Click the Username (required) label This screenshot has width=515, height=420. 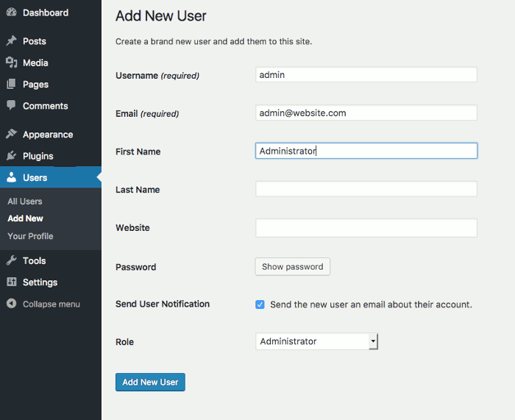[157, 76]
